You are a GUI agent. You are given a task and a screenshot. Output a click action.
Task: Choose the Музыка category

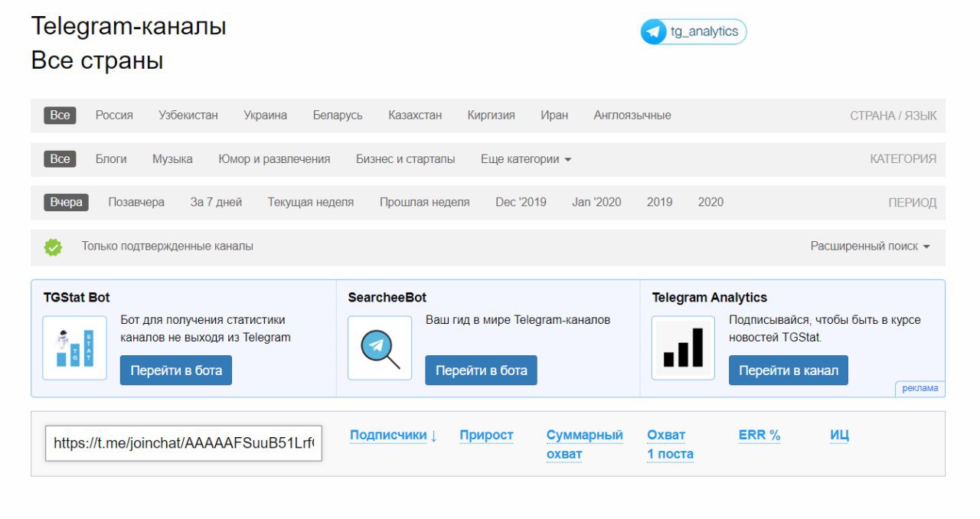click(x=172, y=159)
